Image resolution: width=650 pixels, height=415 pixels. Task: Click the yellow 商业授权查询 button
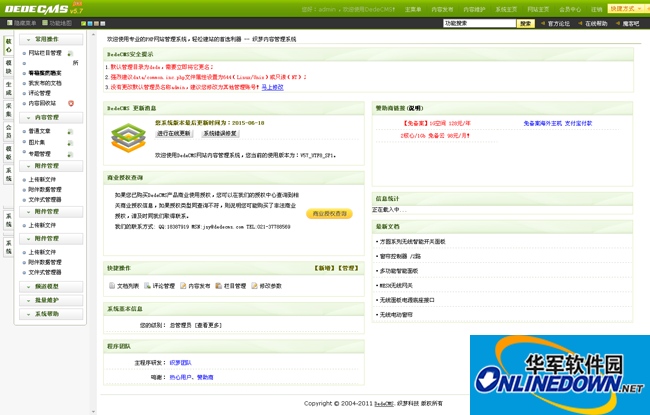tap(330, 214)
